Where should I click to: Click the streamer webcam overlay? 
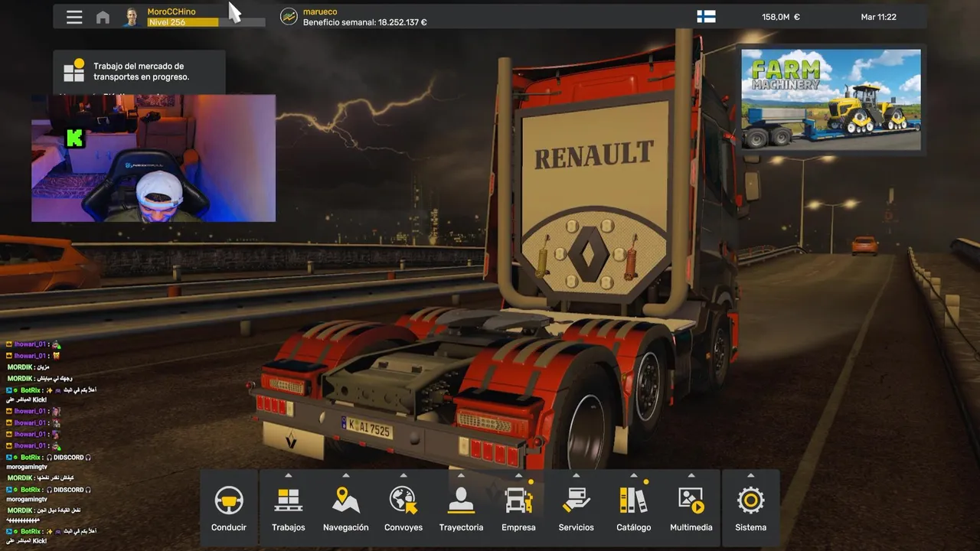tap(153, 158)
